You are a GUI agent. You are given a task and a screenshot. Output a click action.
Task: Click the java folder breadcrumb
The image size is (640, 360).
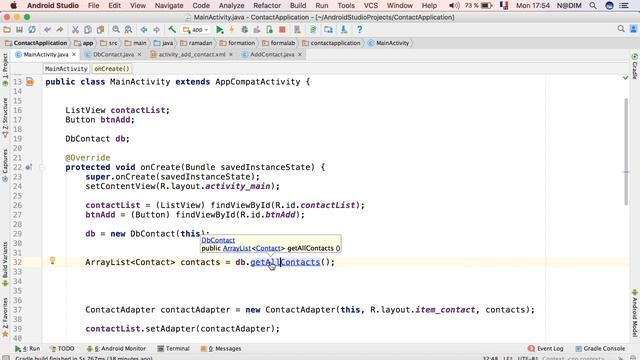click(x=163, y=43)
